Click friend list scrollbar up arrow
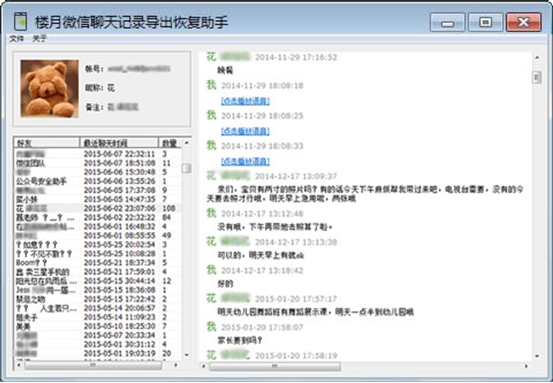This screenshot has width=553, height=383. tap(187, 143)
